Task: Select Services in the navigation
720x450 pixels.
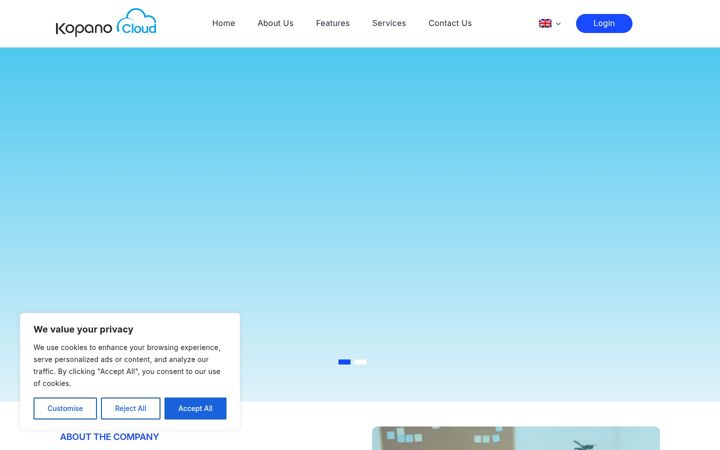Action: click(x=389, y=23)
